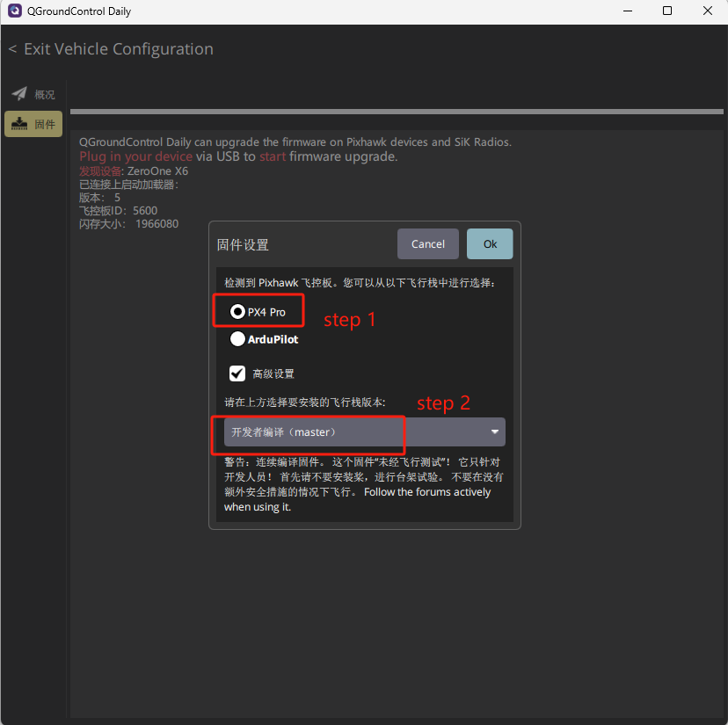Toggle the 高级设置 advanced settings checkbox

[x=237, y=373]
